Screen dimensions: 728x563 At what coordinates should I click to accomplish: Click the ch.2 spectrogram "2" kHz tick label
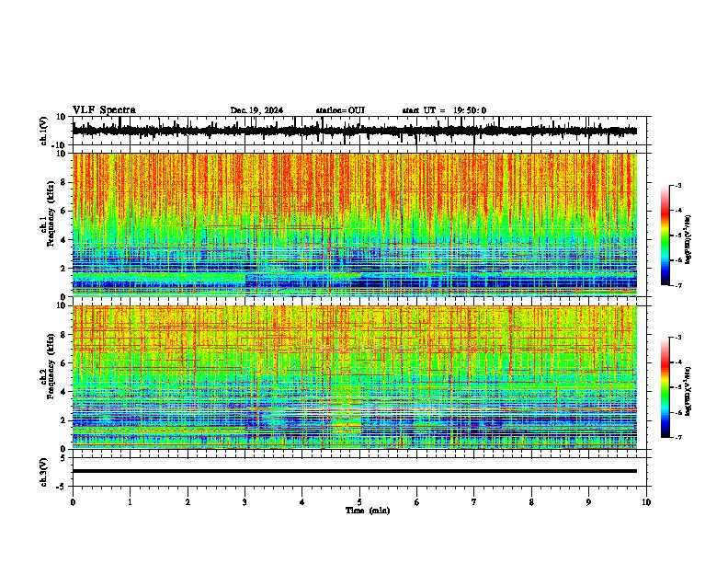[x=63, y=420]
